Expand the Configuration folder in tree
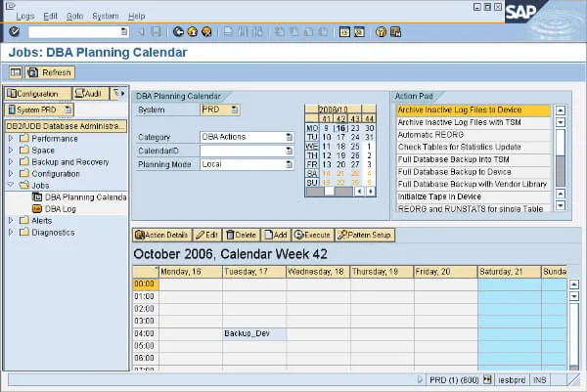587x392 pixels. tap(11, 174)
